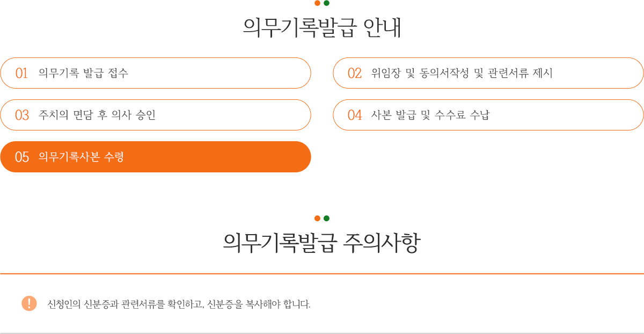Click the orange dot above 의무기록발급 안내
Viewport: 644px width, 334px height.
click(x=317, y=3)
